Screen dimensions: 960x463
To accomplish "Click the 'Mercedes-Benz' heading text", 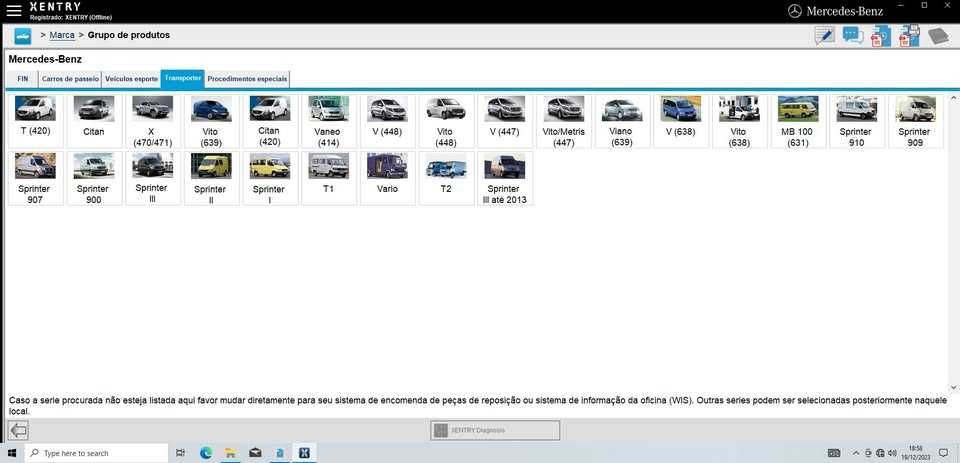I will click(x=45, y=59).
